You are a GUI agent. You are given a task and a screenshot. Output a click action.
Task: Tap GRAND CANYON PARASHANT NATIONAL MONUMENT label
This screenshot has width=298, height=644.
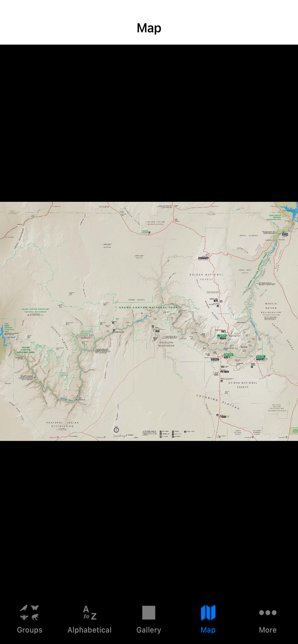(x=35, y=310)
